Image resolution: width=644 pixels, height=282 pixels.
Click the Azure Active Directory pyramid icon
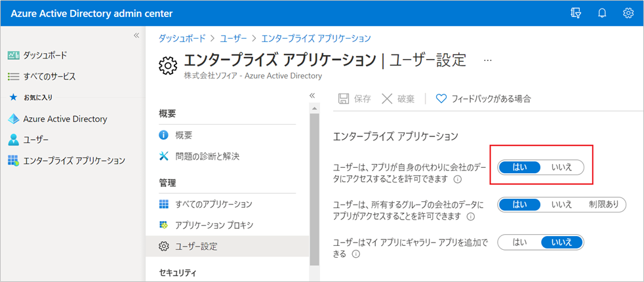pos(14,119)
